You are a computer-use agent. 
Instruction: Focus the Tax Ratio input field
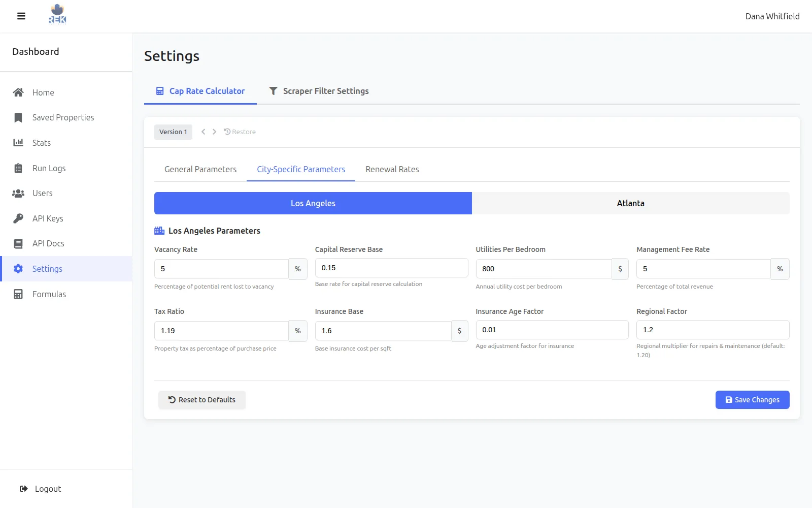point(221,331)
